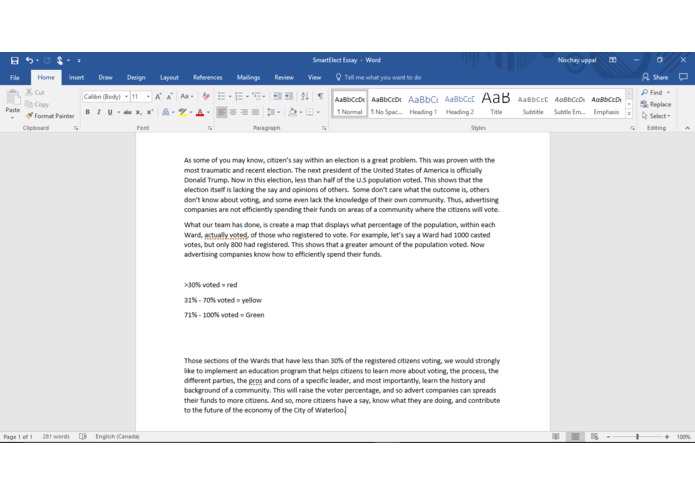Open Numbering list dropdown

pos(247,97)
